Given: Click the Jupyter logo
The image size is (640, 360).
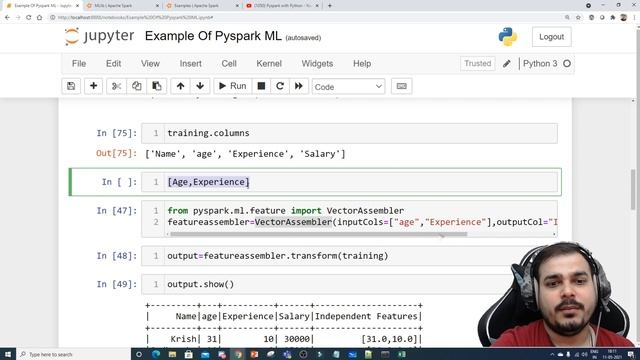Looking at the screenshot, I should coord(100,36).
